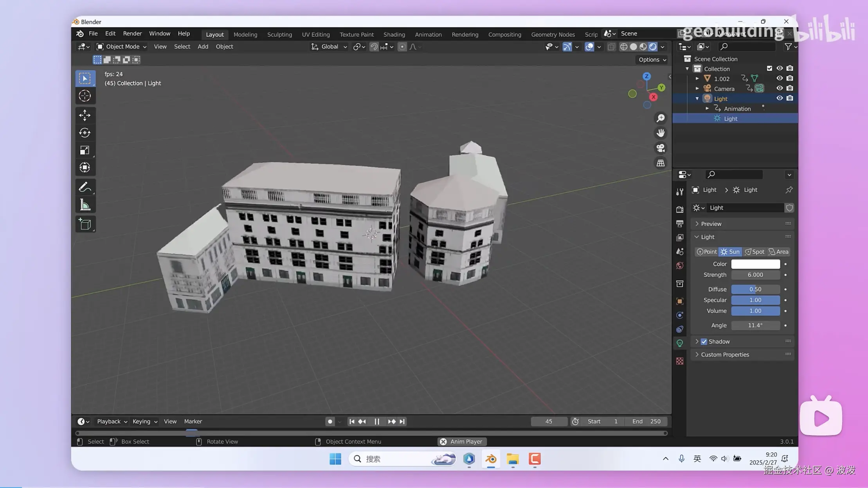Activate the Annotate pencil tool
Screen dimensions: 868x488
point(85,187)
